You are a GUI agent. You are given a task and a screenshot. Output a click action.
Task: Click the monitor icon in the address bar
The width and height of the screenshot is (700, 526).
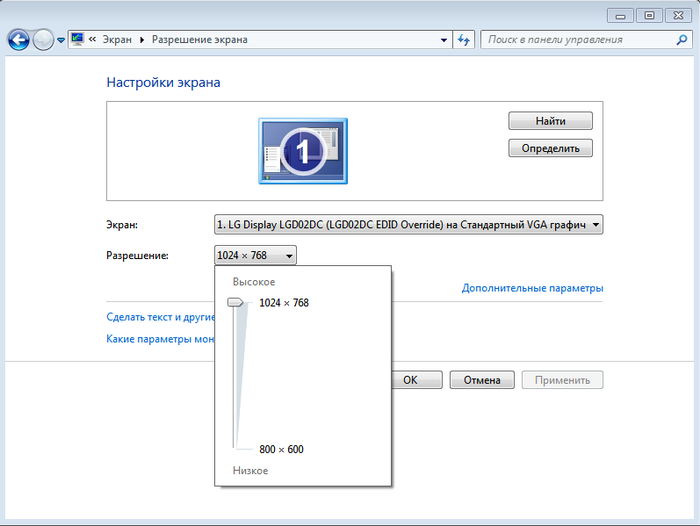[77, 40]
